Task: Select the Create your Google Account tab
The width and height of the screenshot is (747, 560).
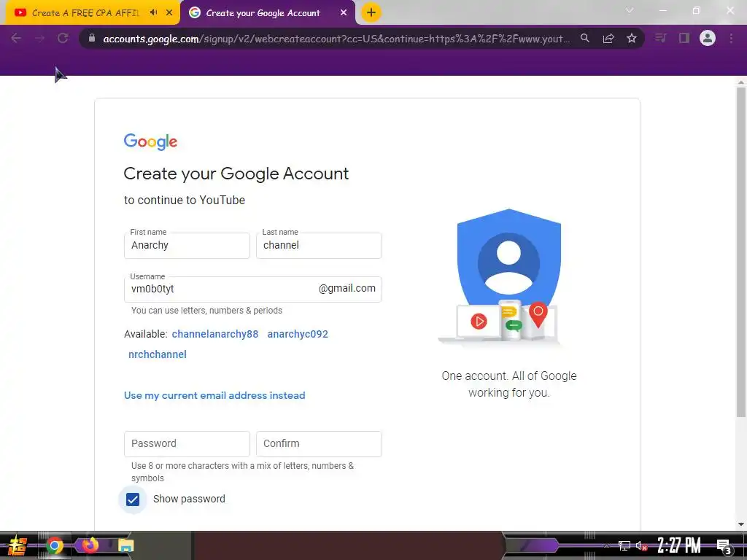Action: tap(263, 13)
